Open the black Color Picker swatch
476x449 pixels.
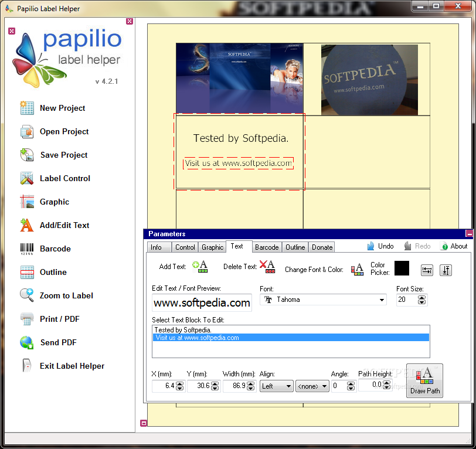402,268
